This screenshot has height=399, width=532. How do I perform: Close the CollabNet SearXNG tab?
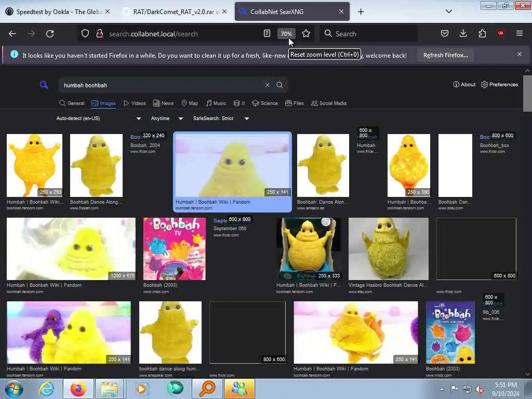pos(341,12)
